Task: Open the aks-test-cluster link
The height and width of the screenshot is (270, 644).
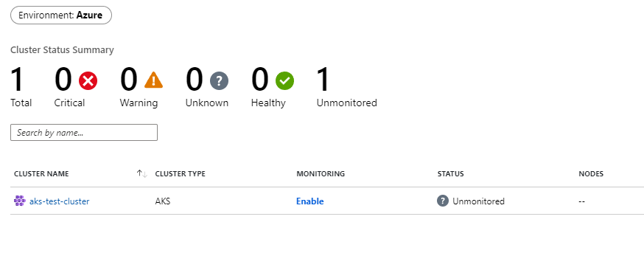Action: coord(59,201)
